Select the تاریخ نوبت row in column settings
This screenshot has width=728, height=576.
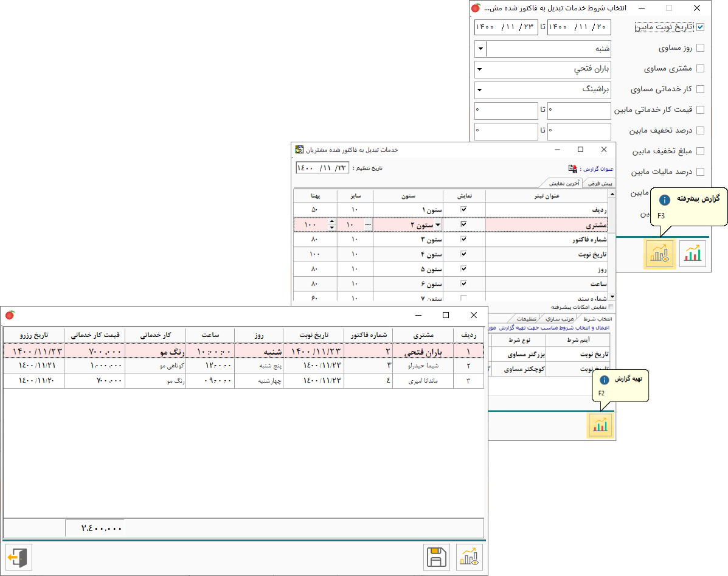pos(451,254)
